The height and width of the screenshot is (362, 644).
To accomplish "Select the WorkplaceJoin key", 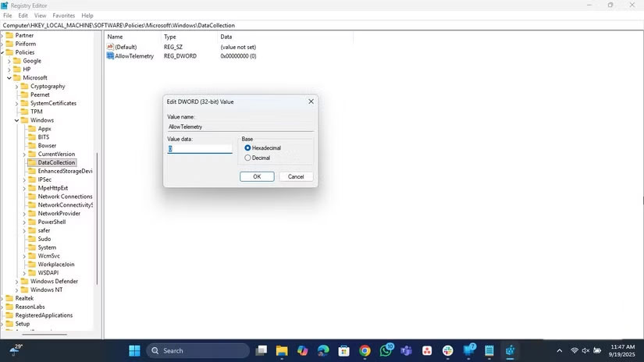I will click(x=56, y=264).
